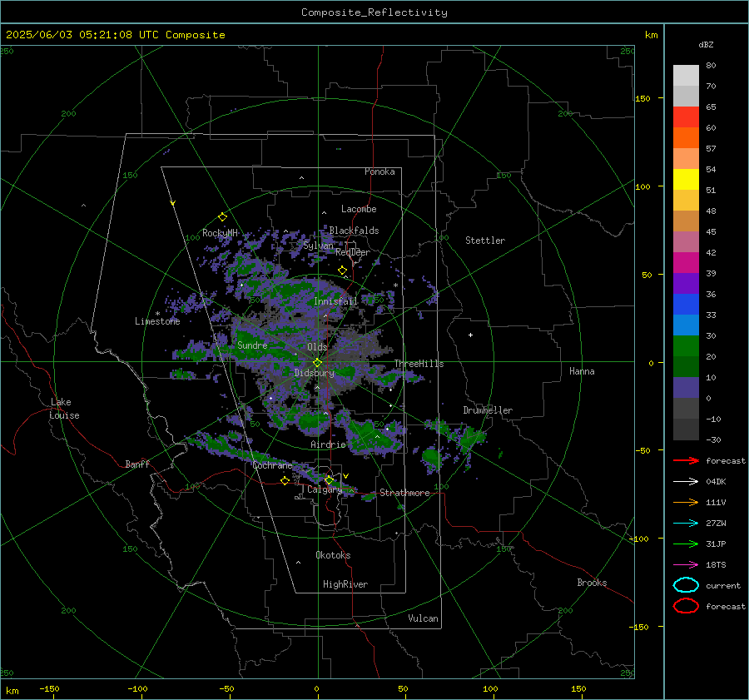The width and height of the screenshot is (749, 700).
Task: Click the Hanna map label
Action: point(582,371)
